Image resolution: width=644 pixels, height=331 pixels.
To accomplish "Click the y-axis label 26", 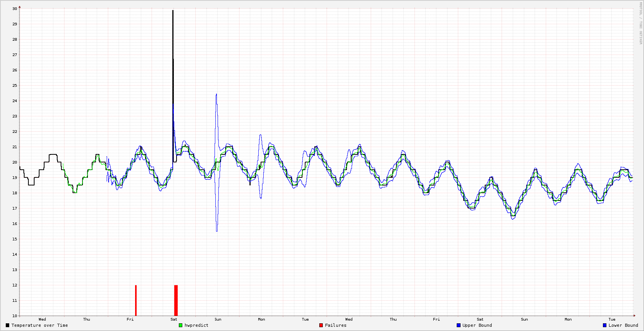I will click(x=15, y=70).
